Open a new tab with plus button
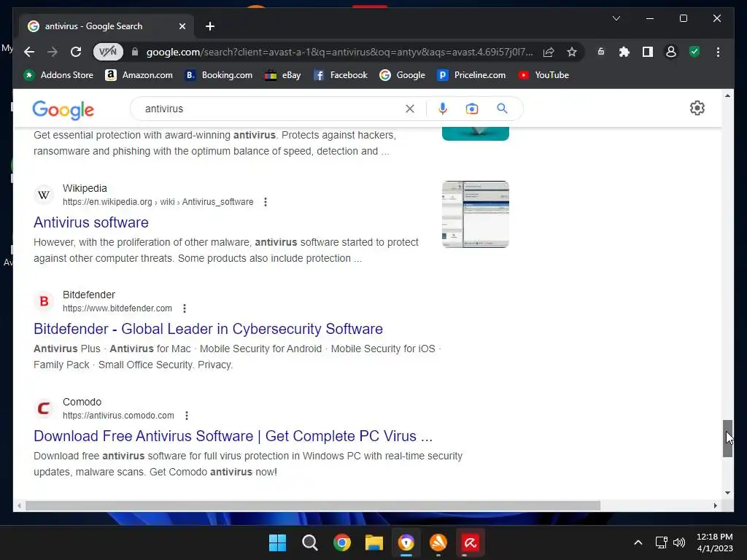Viewport: 747px width, 560px height. click(x=210, y=26)
